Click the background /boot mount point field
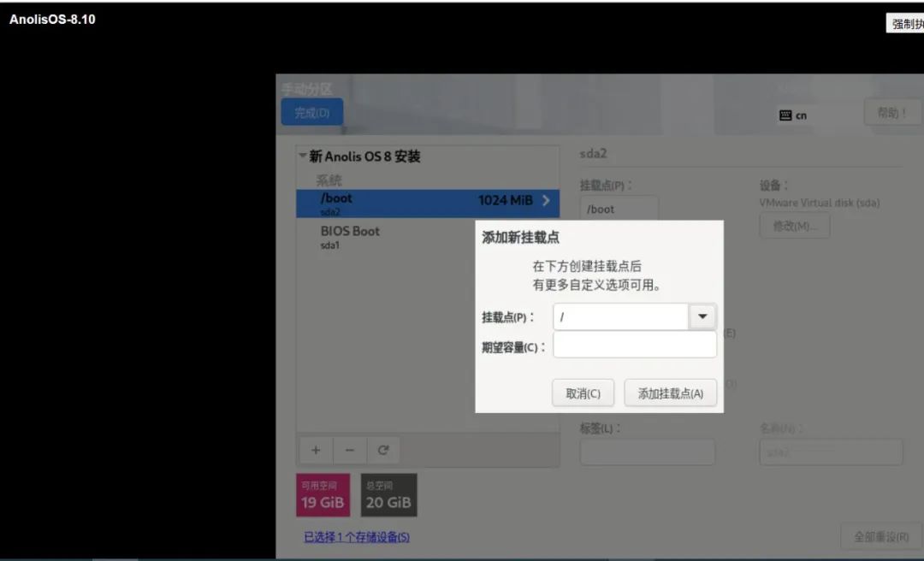This screenshot has width=924, height=561. pos(619,209)
